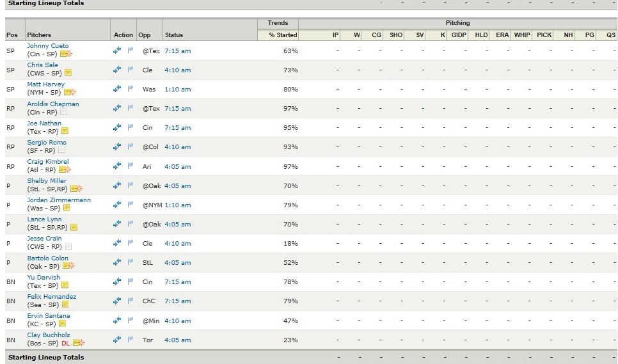This screenshot has width=618, height=364.
Task: Open Sergio Romo player link
Action: (47, 142)
